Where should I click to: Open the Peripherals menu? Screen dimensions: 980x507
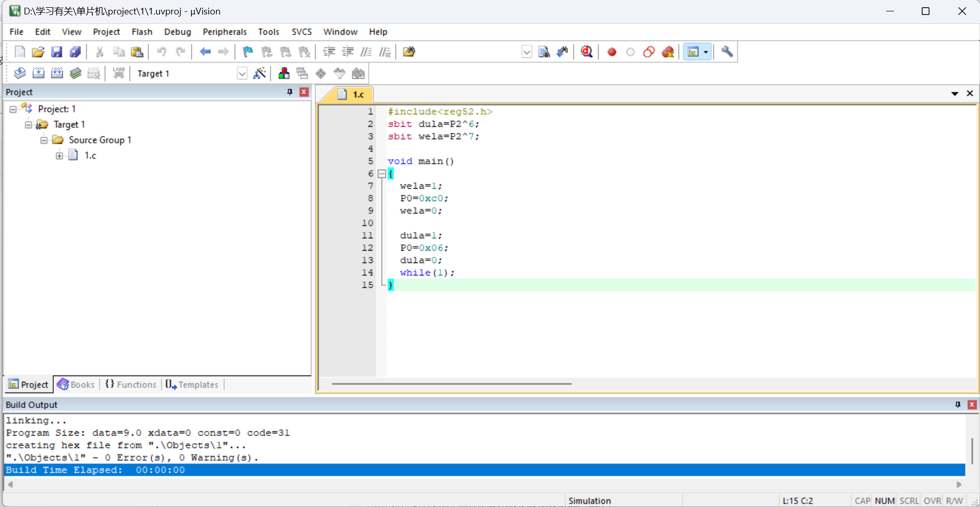pos(224,31)
